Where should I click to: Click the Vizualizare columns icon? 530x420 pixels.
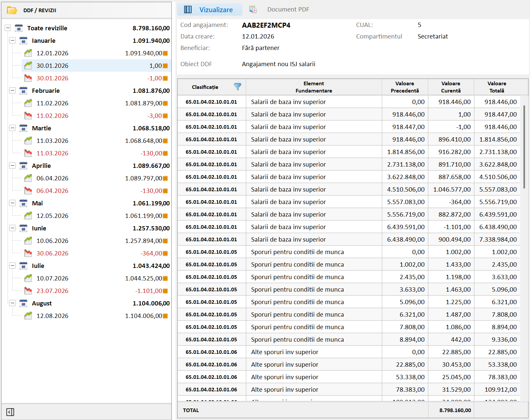(x=188, y=10)
